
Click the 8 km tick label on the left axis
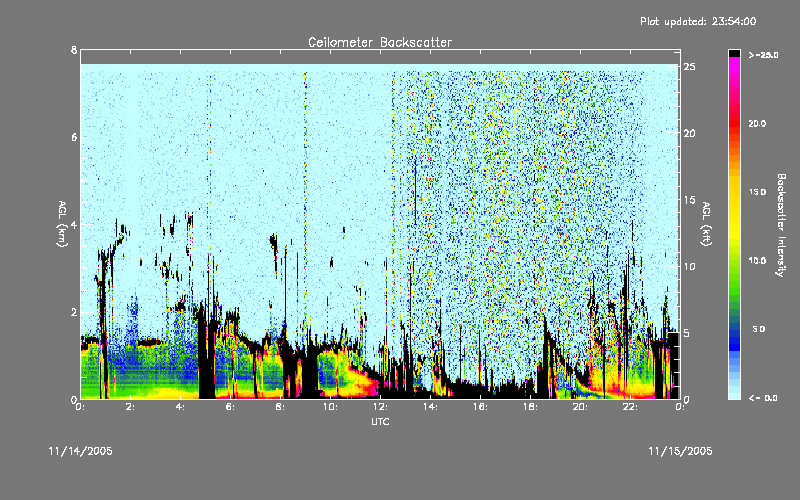pyautogui.click(x=74, y=50)
